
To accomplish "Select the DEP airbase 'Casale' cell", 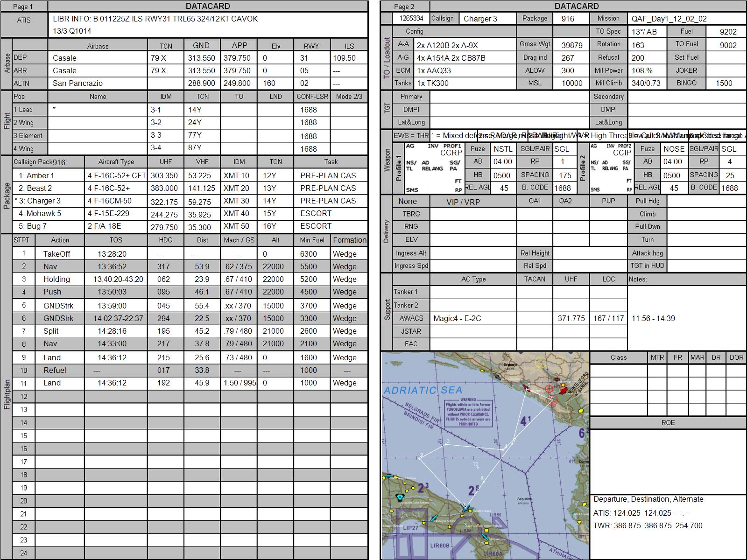I will [97, 58].
